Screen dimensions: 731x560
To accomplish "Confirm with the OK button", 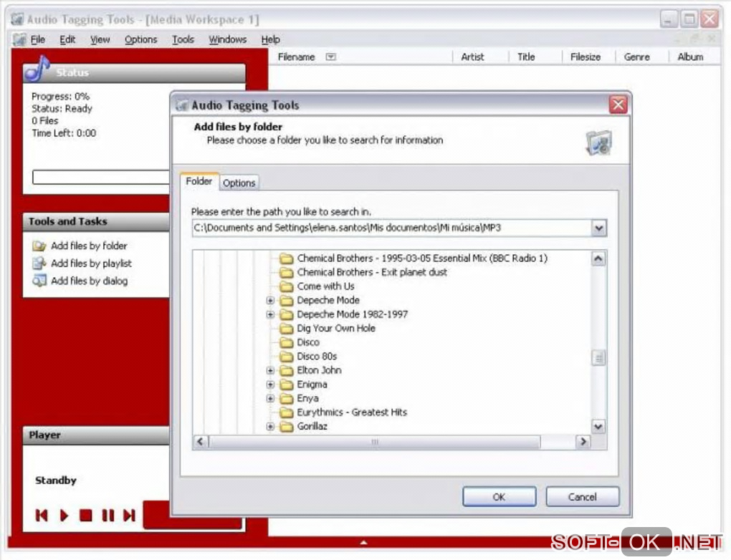I will (499, 497).
